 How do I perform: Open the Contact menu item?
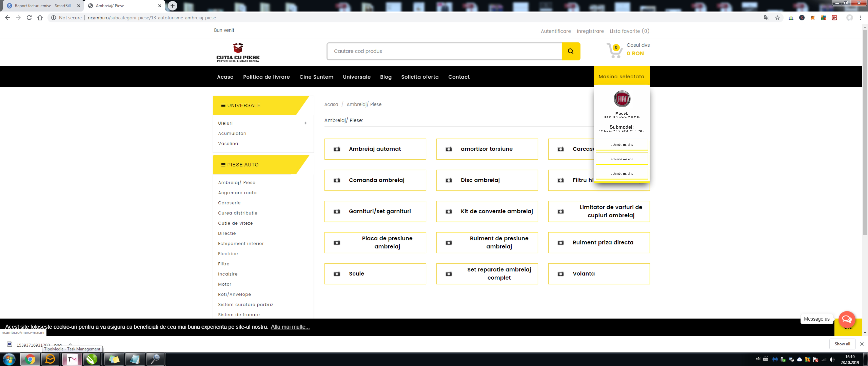coord(459,77)
